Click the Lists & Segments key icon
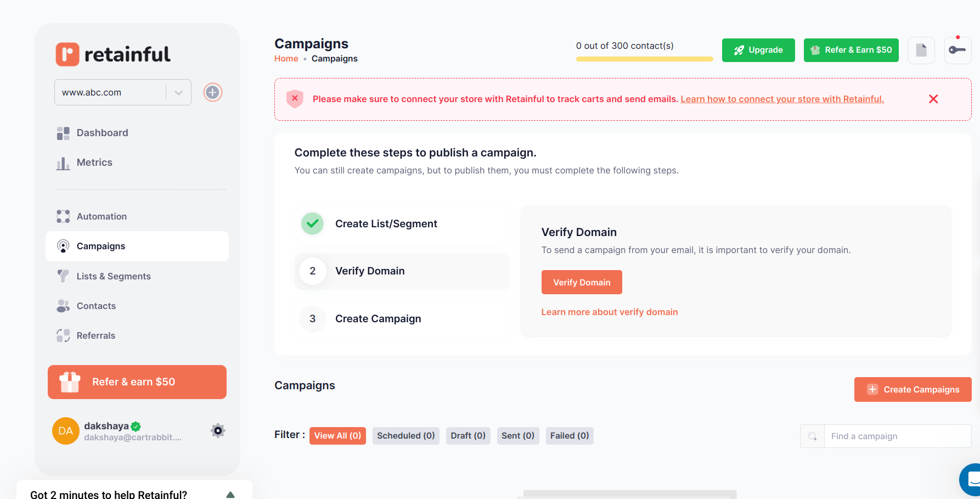The image size is (980, 499). pos(63,276)
